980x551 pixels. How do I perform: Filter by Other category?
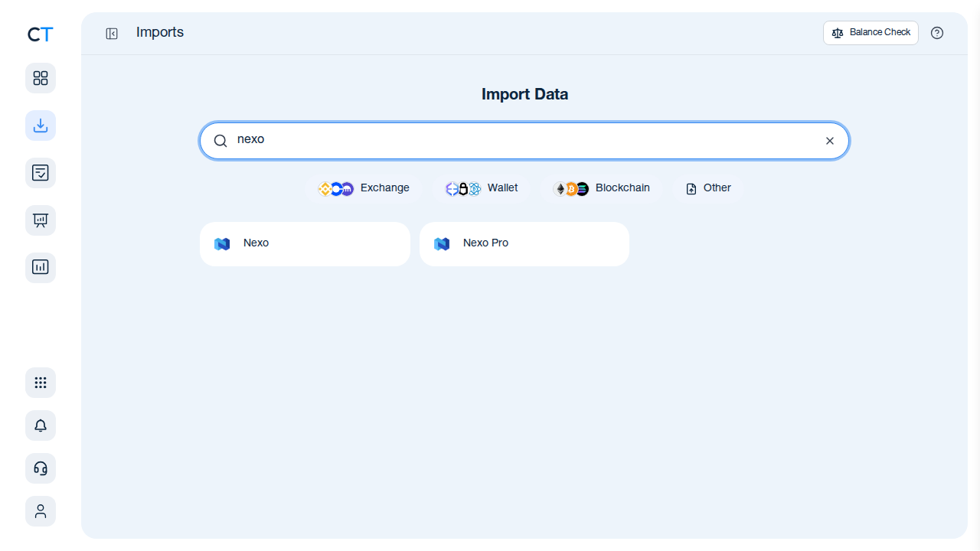coord(708,188)
